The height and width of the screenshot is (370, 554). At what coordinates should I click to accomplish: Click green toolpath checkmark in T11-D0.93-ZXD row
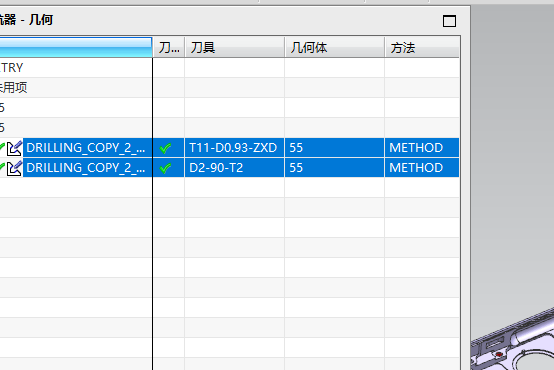[165, 148]
